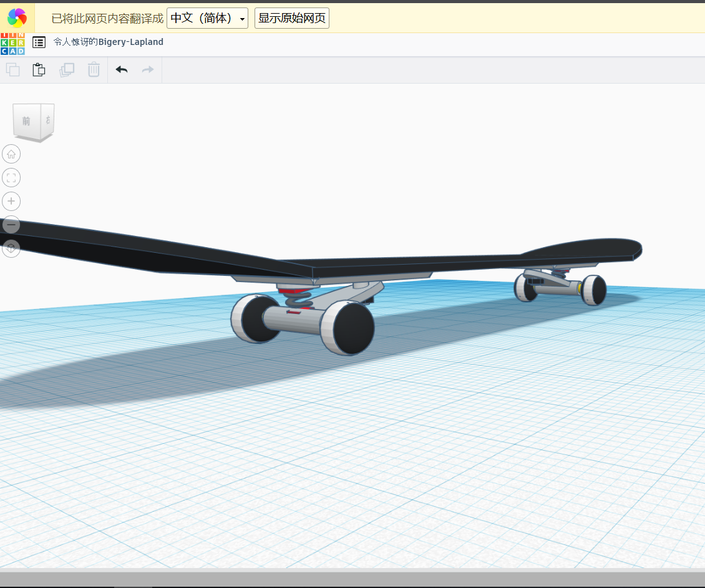
Task: Click the Undo arrow icon
Action: pyautogui.click(x=121, y=69)
